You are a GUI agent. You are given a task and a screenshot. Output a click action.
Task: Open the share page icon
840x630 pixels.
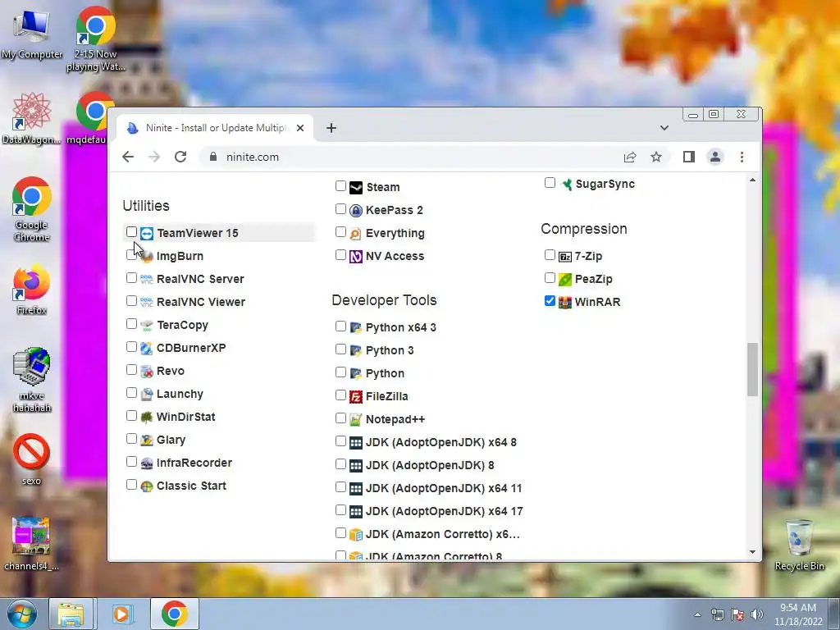pyautogui.click(x=630, y=157)
